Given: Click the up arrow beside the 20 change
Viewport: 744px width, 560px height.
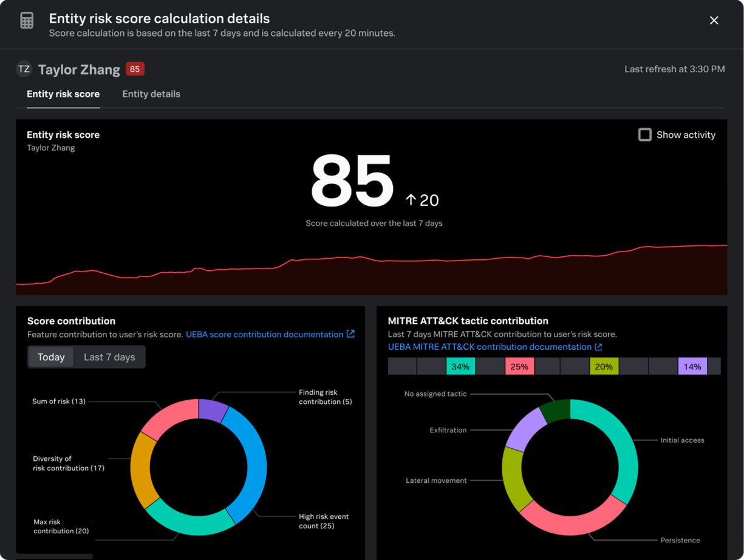Looking at the screenshot, I should click(411, 200).
